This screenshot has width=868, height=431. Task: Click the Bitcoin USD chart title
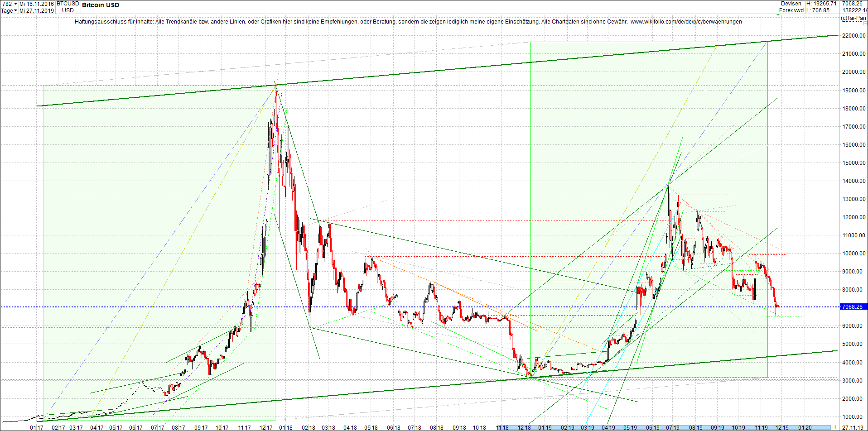[x=100, y=5]
